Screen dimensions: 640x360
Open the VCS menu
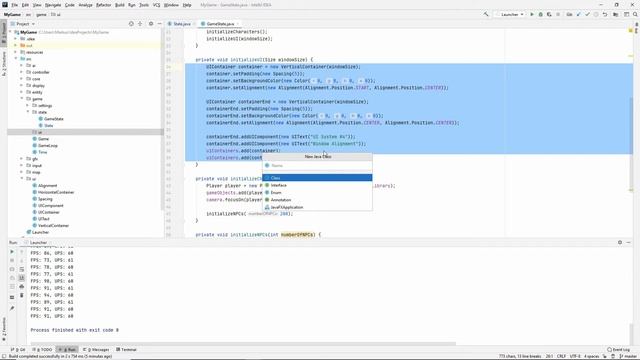(156, 5)
